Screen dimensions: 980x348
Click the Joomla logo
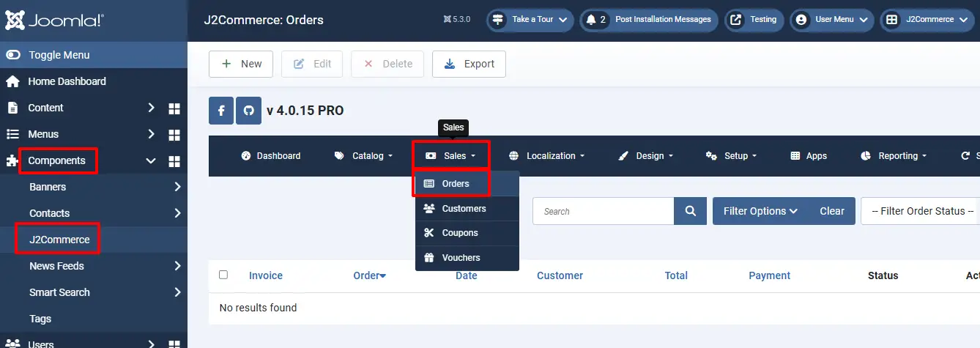tap(55, 20)
